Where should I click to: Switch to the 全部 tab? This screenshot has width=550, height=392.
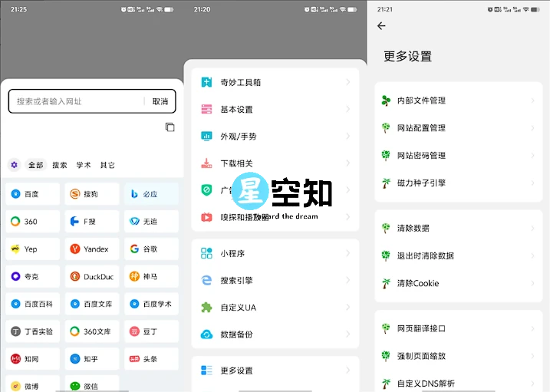[36, 165]
